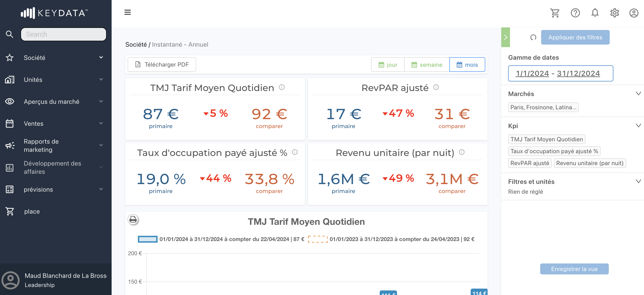
Task: Click the RevPAR ajusté Kpi tag
Action: [529, 163]
